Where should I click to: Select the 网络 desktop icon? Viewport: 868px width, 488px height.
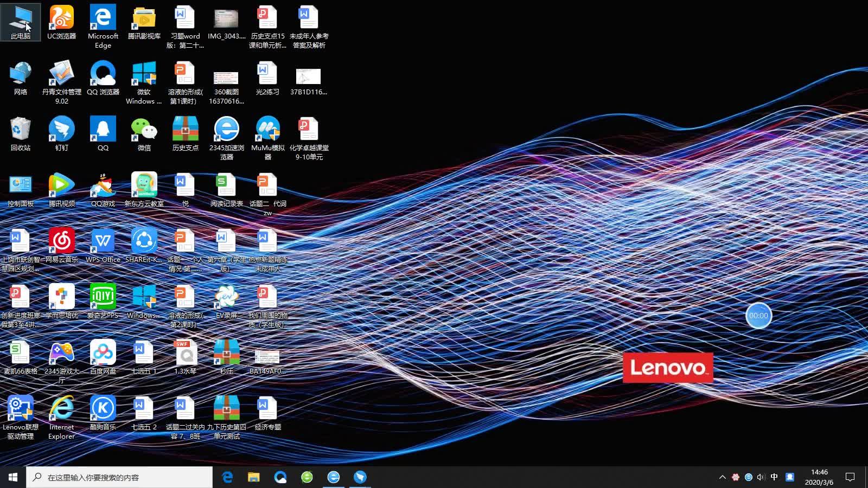click(21, 78)
